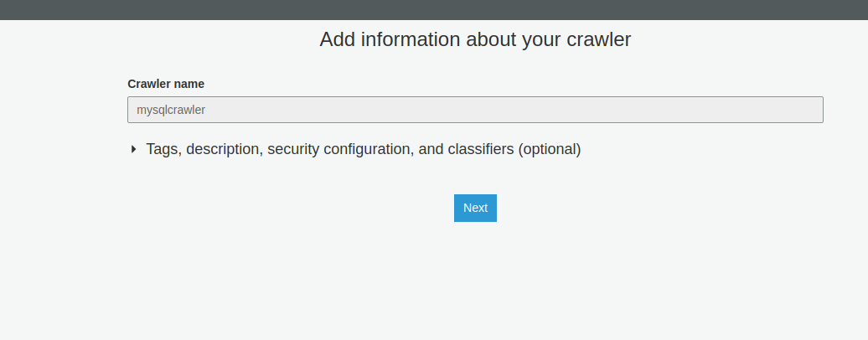868x340 pixels.
Task: Click the dark gray top header bar
Action: (x=434, y=9)
